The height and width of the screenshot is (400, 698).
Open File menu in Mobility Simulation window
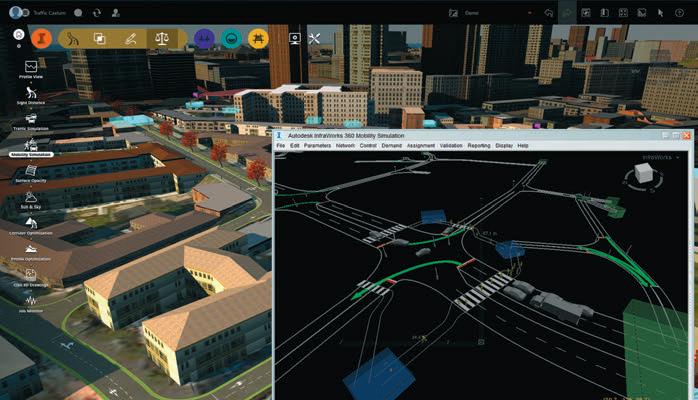coord(280,145)
